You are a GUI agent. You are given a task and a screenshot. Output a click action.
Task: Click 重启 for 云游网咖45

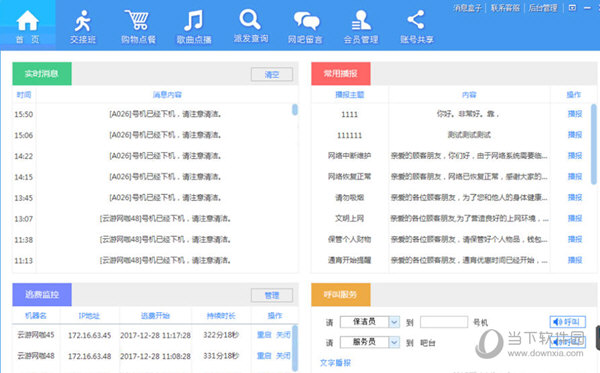tap(264, 335)
